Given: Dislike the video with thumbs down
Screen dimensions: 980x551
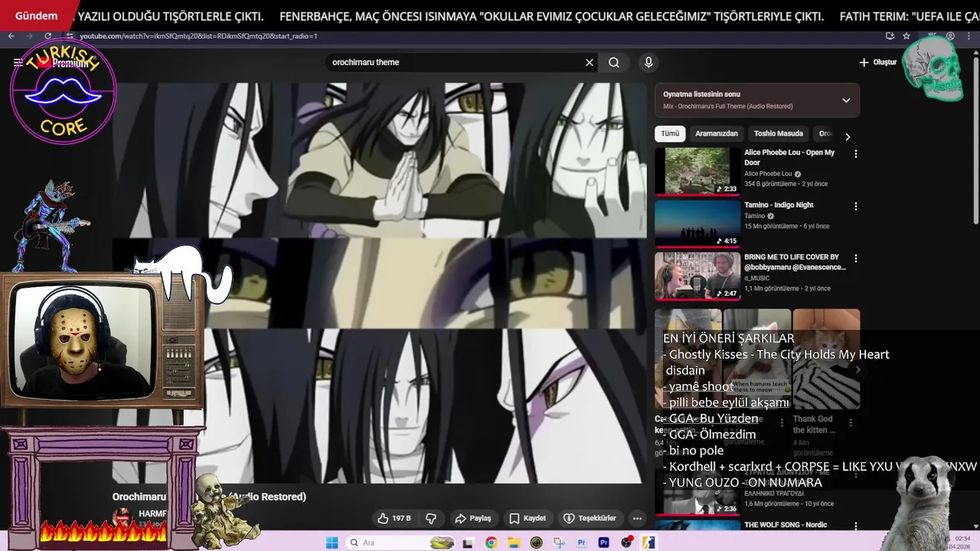Looking at the screenshot, I should (431, 518).
